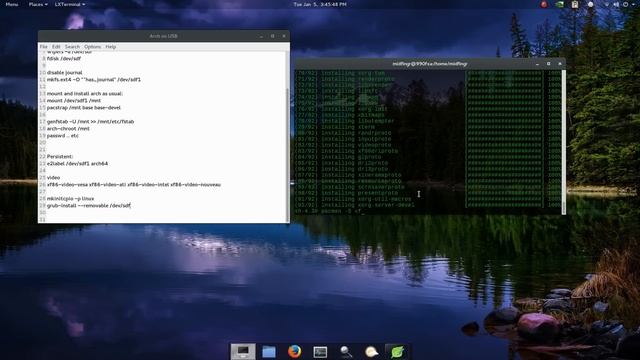Expand the LXTerminal app menu in panel

coord(70,4)
